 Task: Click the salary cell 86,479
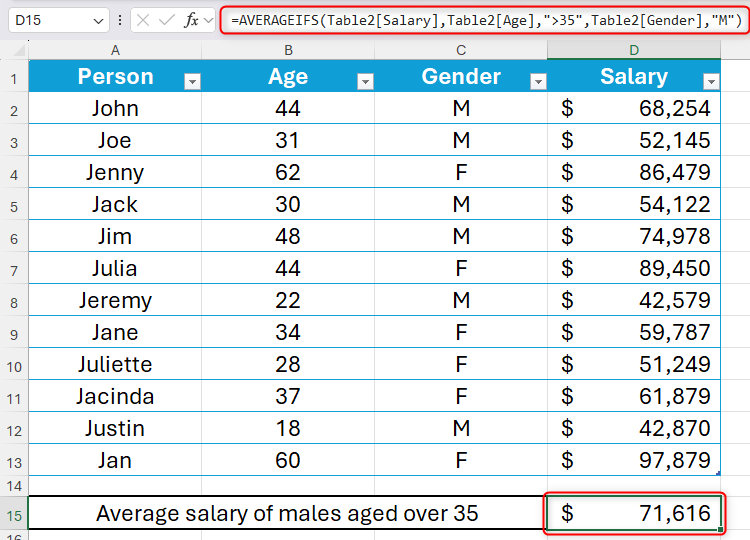point(634,172)
